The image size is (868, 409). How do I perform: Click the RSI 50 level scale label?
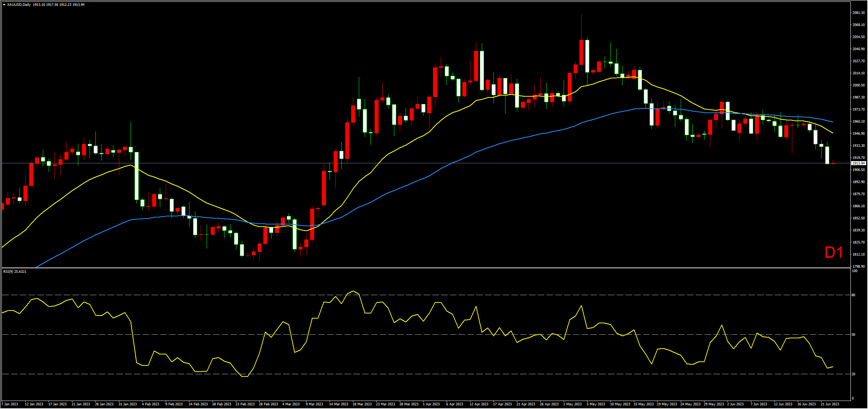pyautogui.click(x=853, y=334)
